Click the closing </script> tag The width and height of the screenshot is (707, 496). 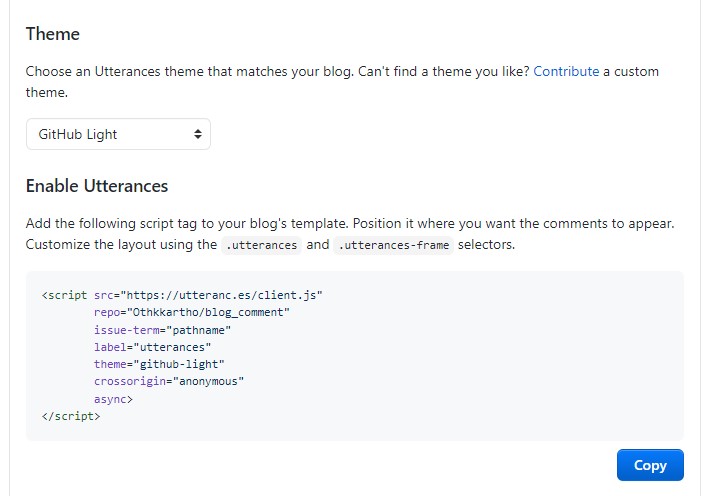pos(71,416)
